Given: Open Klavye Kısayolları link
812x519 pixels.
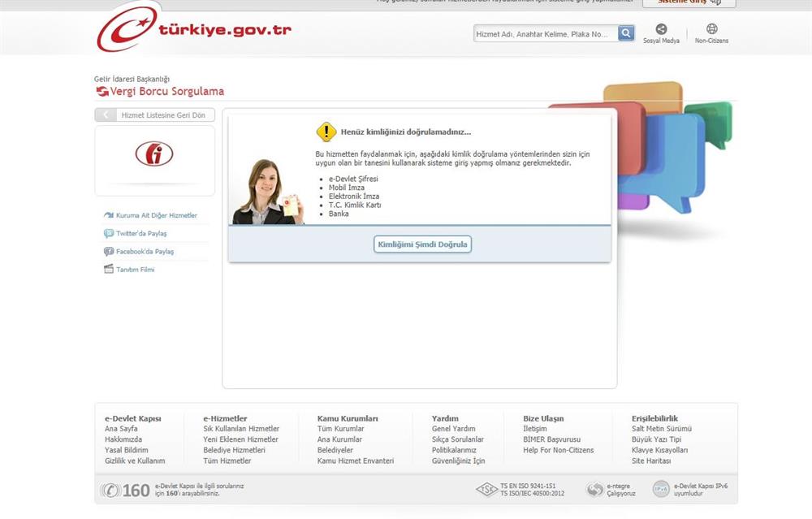Looking at the screenshot, I should pos(659,450).
